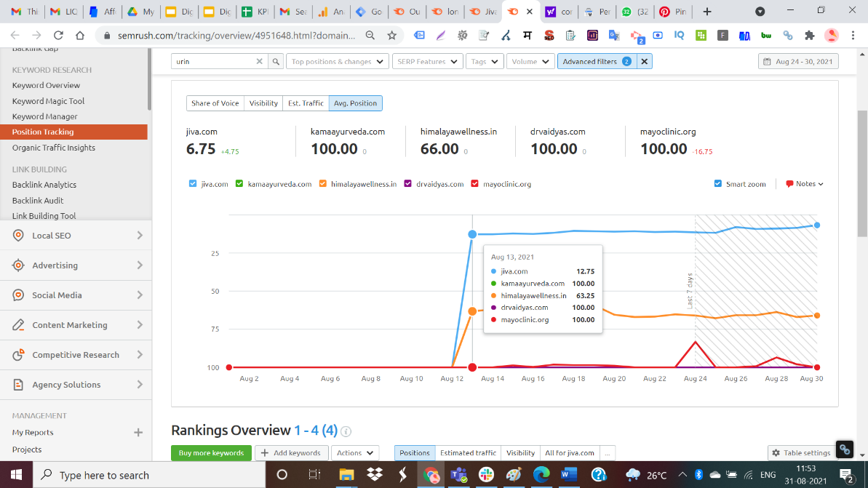Viewport: 868px width, 488px height.
Task: Switch to the Visibility chart tab
Action: (263, 103)
